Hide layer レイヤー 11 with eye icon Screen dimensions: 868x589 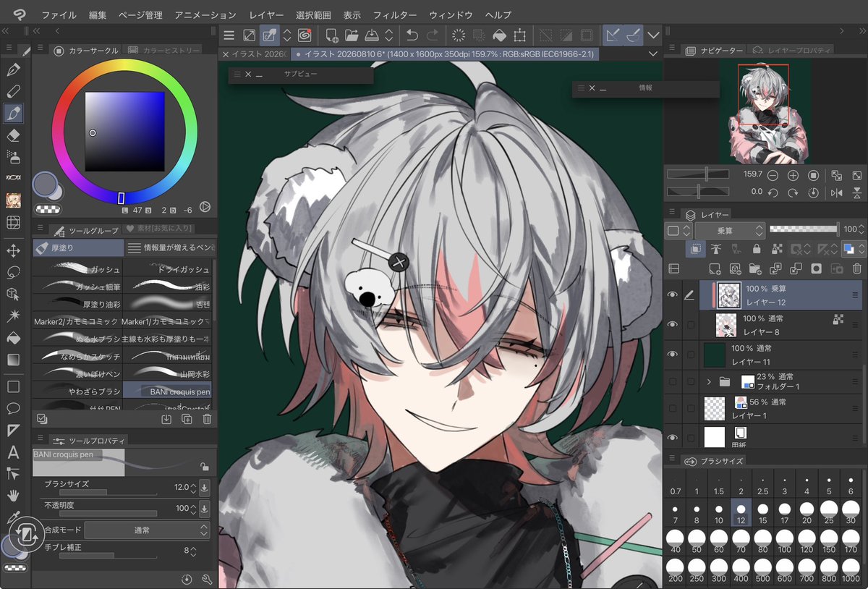[x=673, y=354]
